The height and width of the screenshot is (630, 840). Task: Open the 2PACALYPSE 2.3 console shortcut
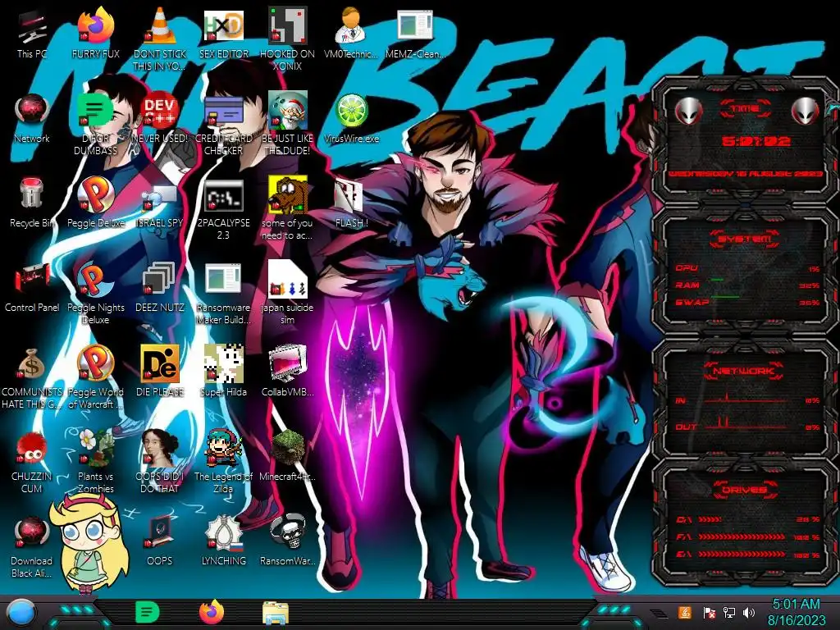point(223,209)
